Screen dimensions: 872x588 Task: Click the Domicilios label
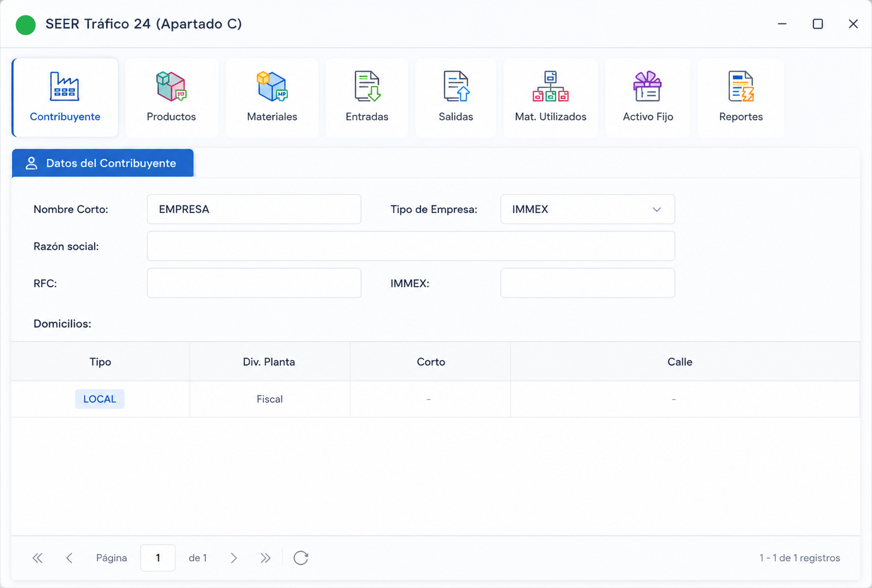62,324
